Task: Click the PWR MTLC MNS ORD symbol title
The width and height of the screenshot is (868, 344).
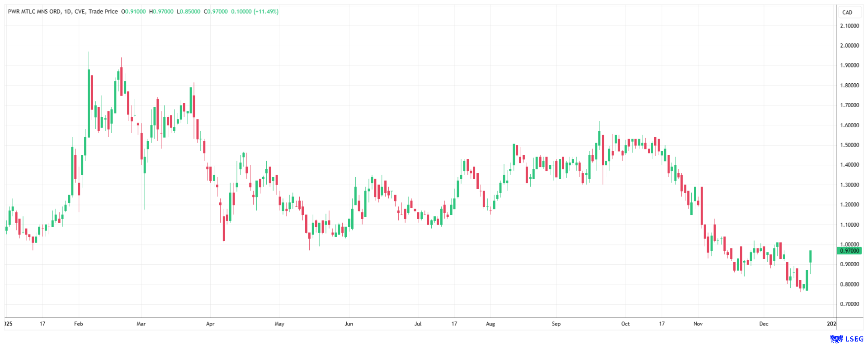Action: tap(34, 11)
